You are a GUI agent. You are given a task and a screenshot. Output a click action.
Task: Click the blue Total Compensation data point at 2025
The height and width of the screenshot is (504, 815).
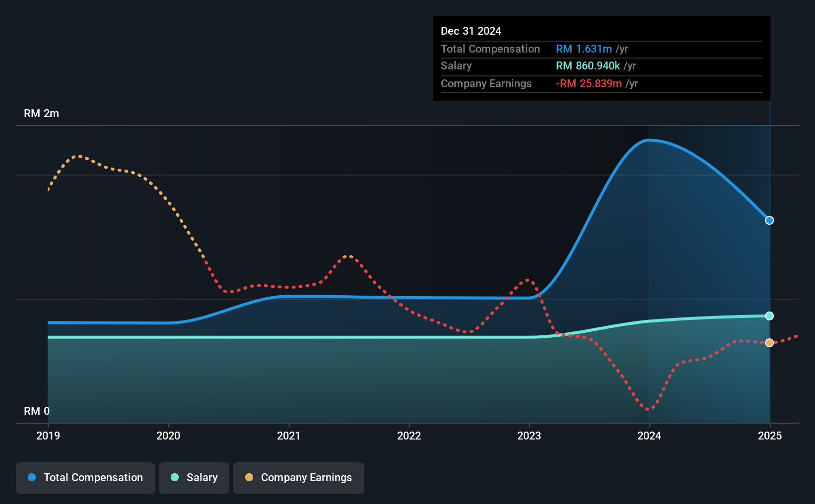click(769, 220)
